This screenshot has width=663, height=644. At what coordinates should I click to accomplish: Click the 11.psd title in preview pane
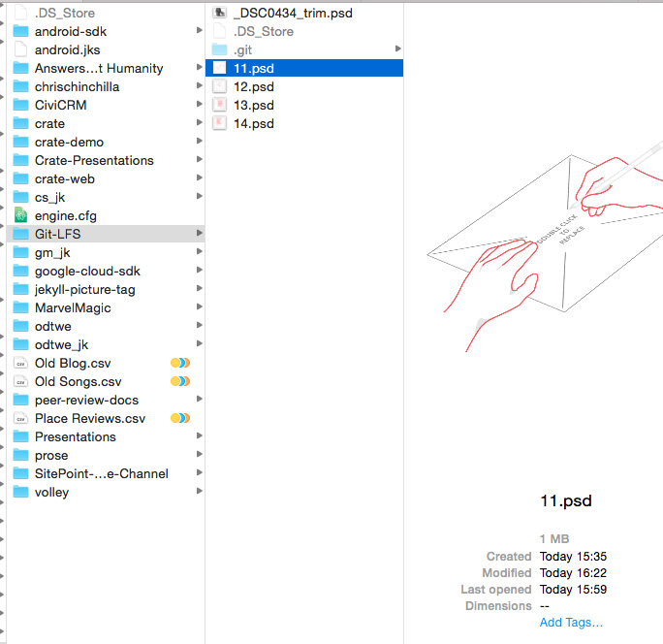click(566, 501)
